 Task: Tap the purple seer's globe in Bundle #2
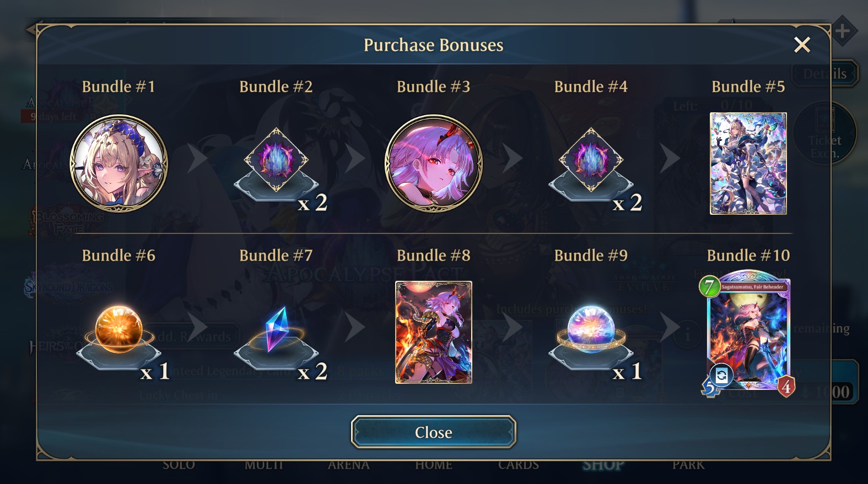click(276, 160)
